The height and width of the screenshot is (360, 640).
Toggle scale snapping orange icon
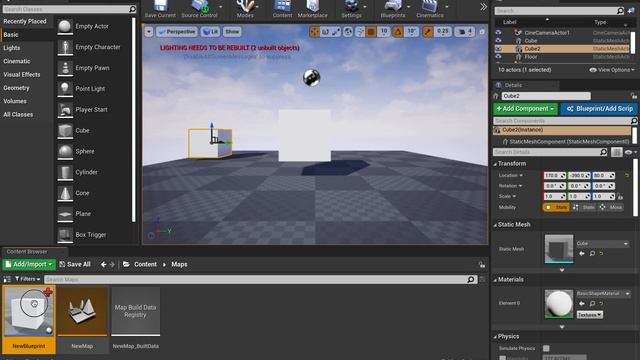point(427,31)
